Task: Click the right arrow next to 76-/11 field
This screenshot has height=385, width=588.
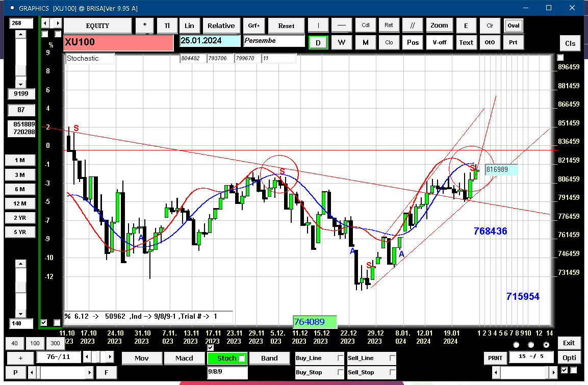Action: 110,357
